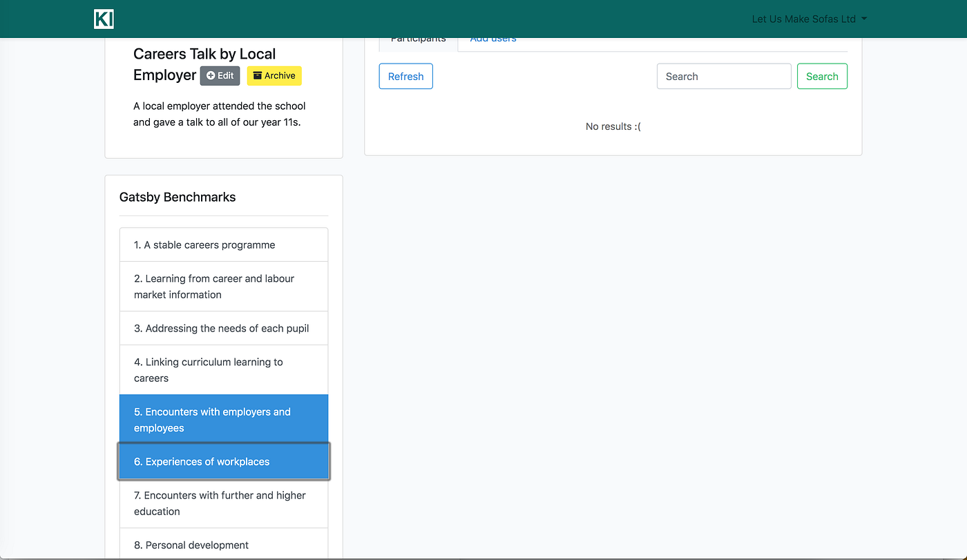Viewport: 967px width, 560px height.
Task: Select 7. Encounters with further and higher education
Action: click(224, 503)
